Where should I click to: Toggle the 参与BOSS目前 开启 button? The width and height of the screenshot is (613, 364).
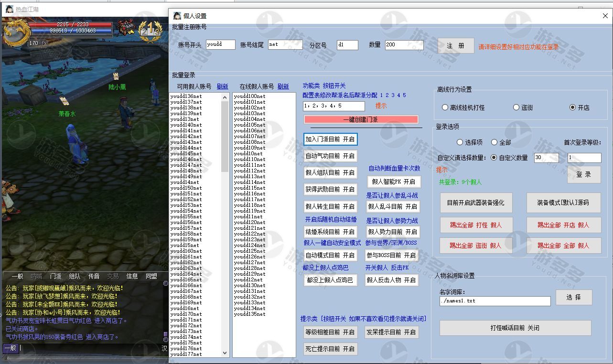click(x=392, y=255)
